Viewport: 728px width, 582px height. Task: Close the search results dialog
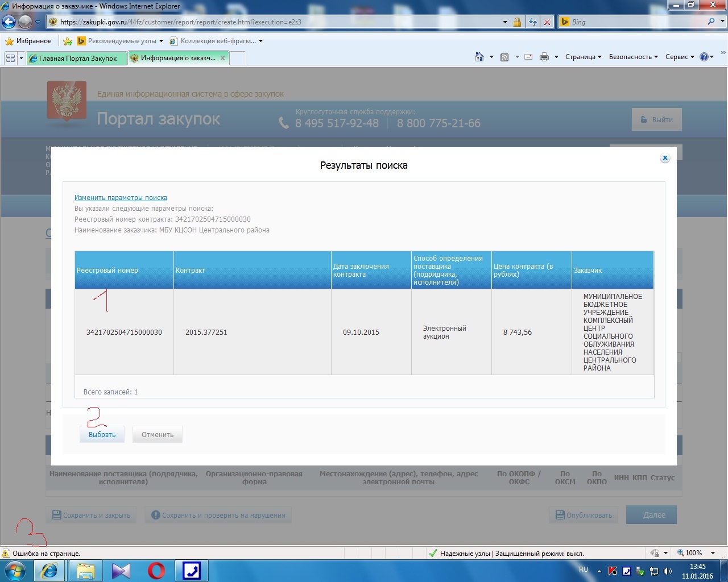click(x=664, y=158)
